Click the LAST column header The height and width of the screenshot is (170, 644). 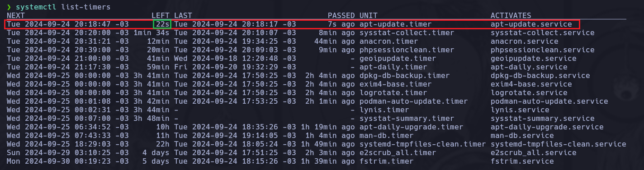pyautogui.click(x=183, y=16)
